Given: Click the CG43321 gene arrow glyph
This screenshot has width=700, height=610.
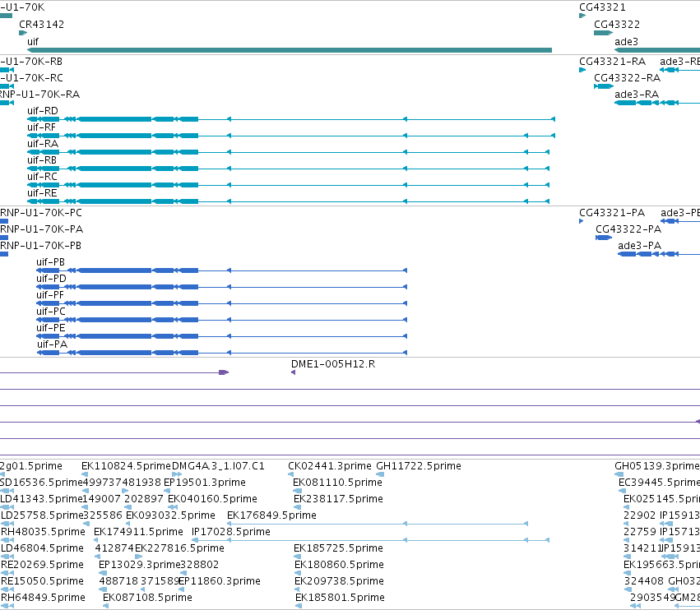Looking at the screenshot, I should click(x=582, y=16).
